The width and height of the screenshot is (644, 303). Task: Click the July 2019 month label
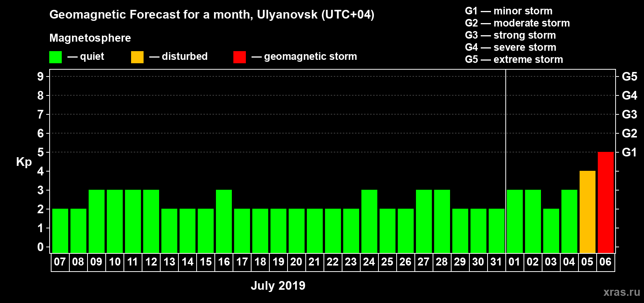[x=278, y=286]
